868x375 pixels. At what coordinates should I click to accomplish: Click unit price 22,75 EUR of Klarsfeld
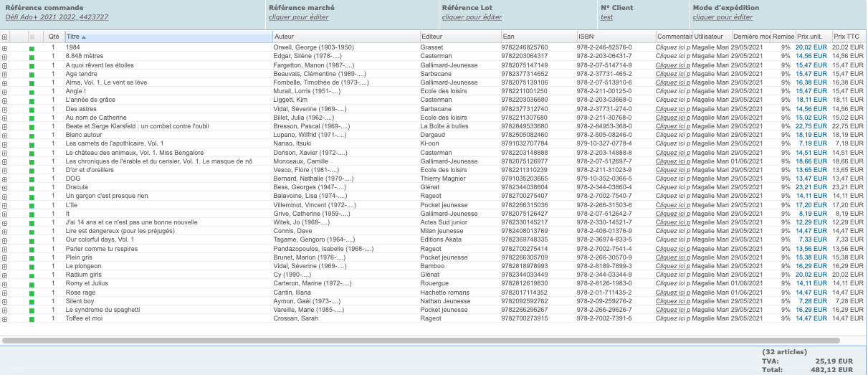tap(811, 126)
